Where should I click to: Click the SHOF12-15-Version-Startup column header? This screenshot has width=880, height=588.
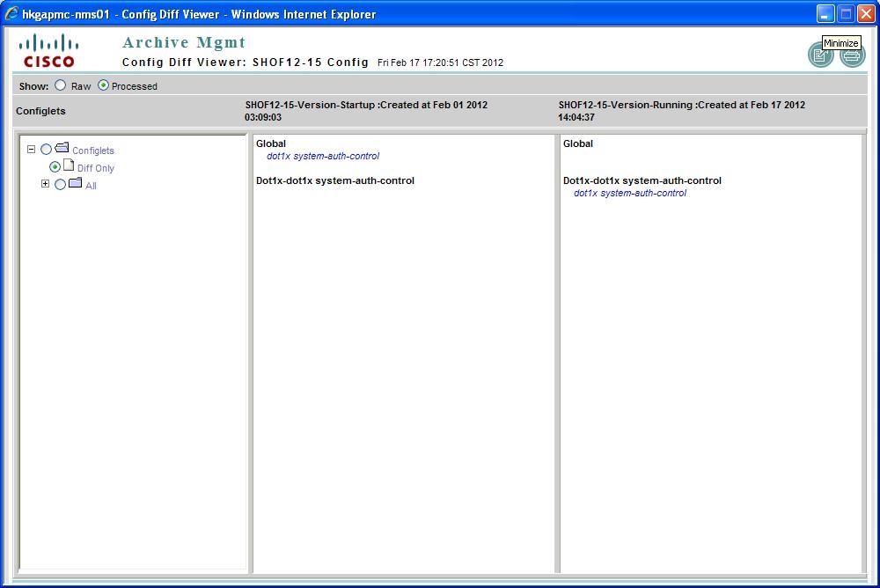click(366, 111)
